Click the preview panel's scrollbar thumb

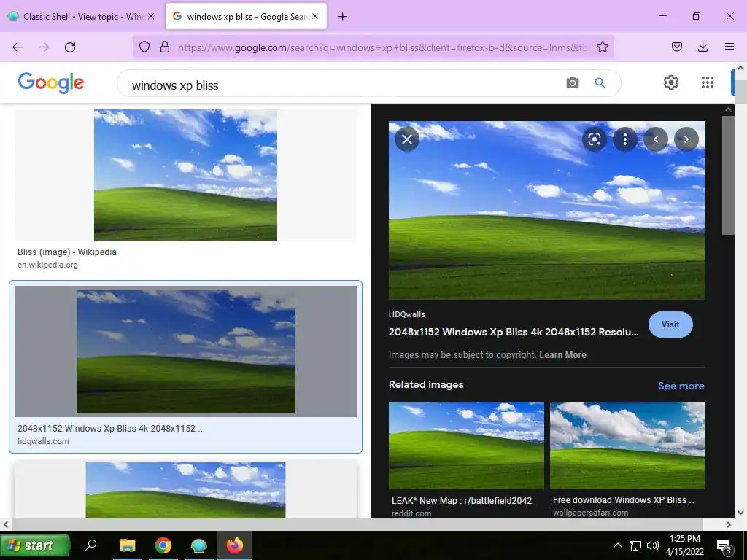[728, 175]
